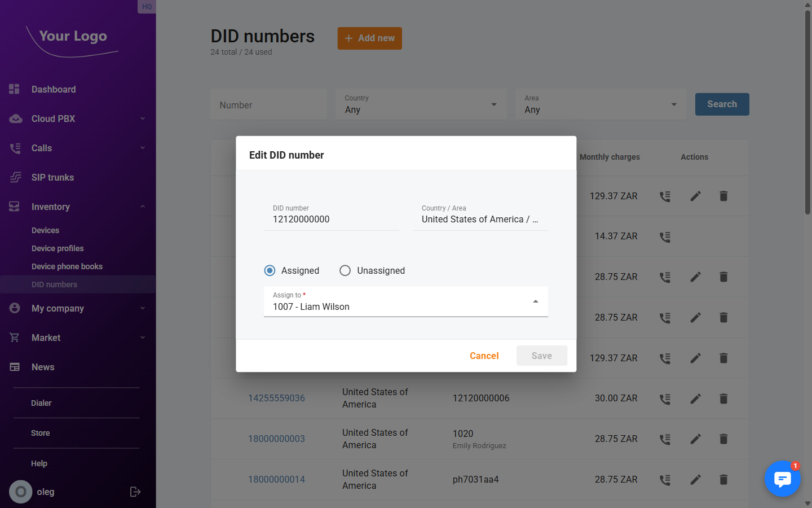Image resolution: width=812 pixels, height=508 pixels.
Task: Open the Dialer from the sidebar
Action: (x=42, y=402)
